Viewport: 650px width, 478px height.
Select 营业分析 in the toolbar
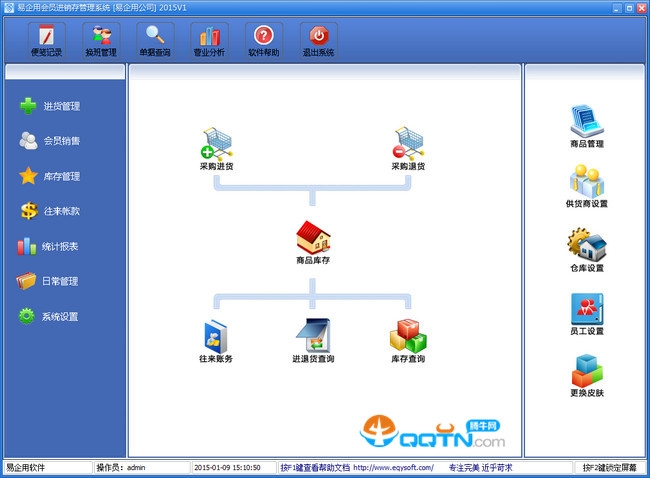click(x=209, y=40)
